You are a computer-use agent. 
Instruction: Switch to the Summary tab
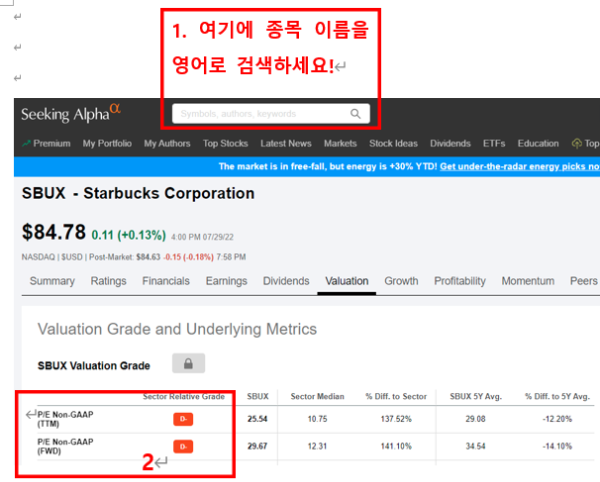(x=52, y=281)
